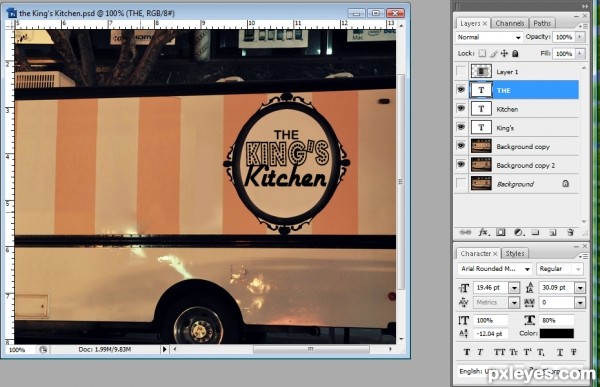This screenshot has width=600, height=387.
Task: Apply Faux Bold style
Action: point(467,352)
